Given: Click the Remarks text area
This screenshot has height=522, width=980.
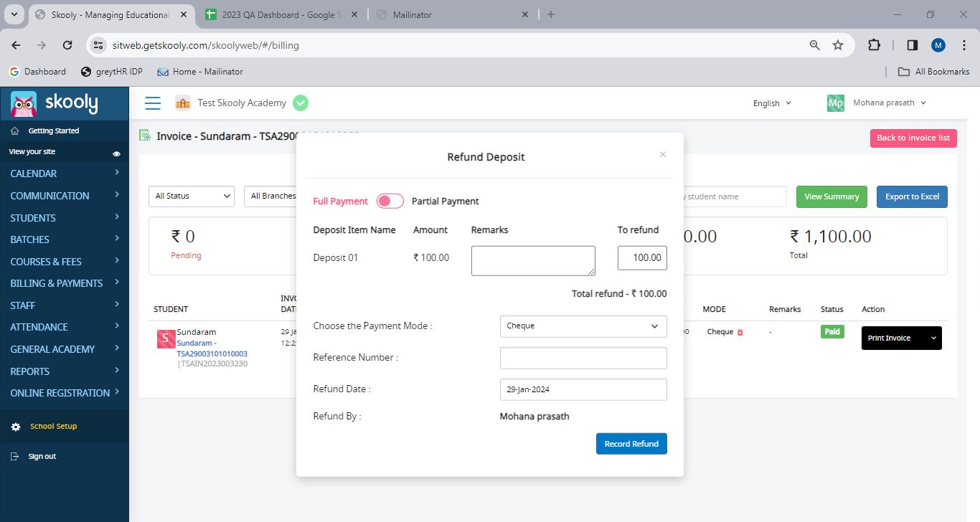Looking at the screenshot, I should 533,260.
